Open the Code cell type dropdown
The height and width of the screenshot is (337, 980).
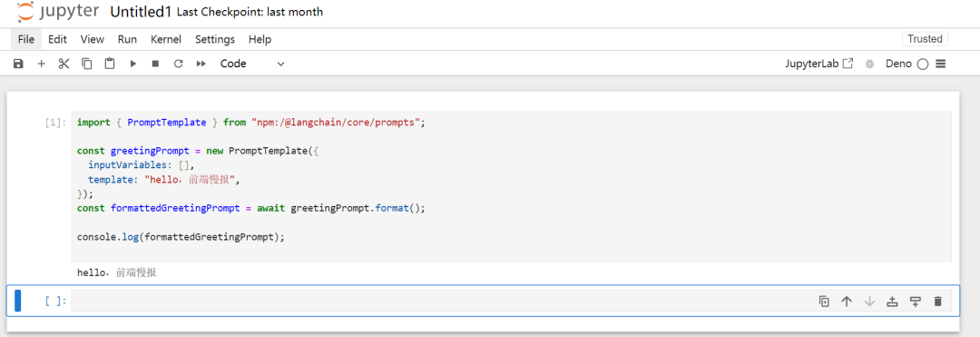(252, 64)
